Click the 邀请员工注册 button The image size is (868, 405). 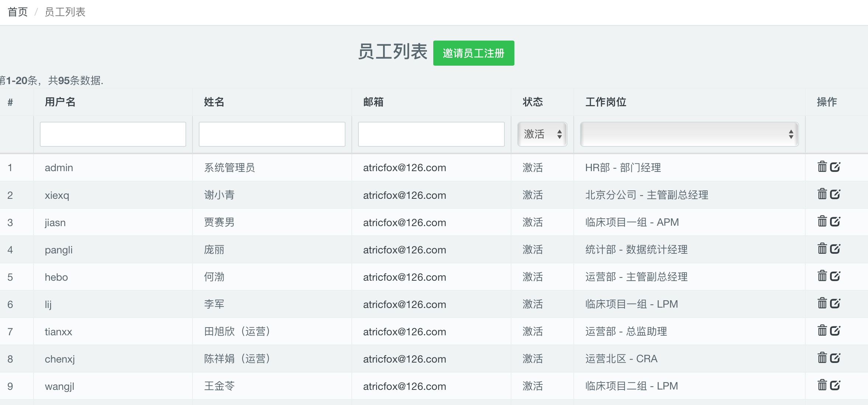[473, 53]
